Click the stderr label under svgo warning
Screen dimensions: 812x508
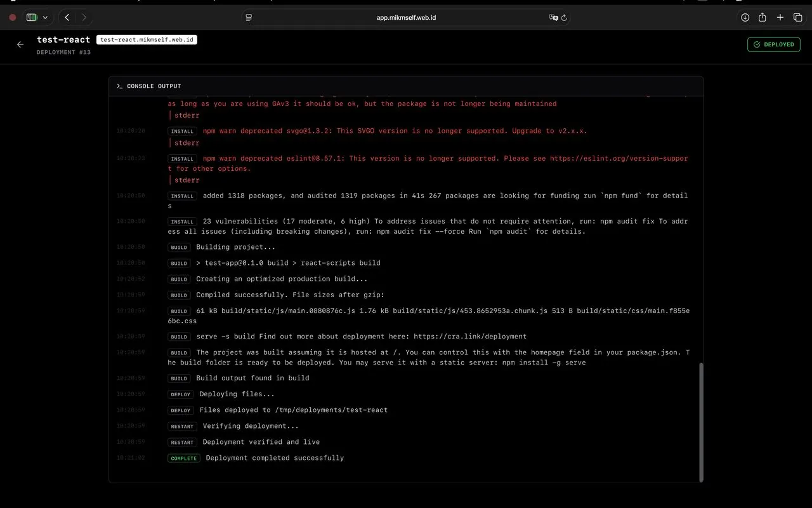point(187,143)
